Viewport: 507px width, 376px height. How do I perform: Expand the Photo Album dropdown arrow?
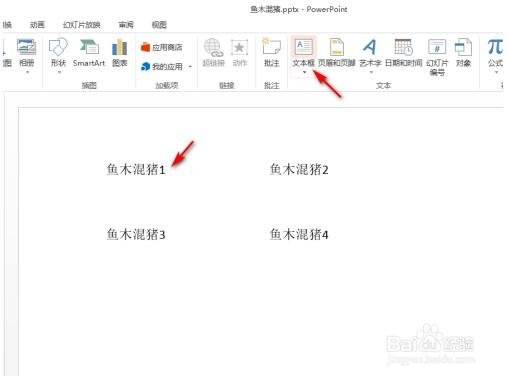(x=27, y=72)
